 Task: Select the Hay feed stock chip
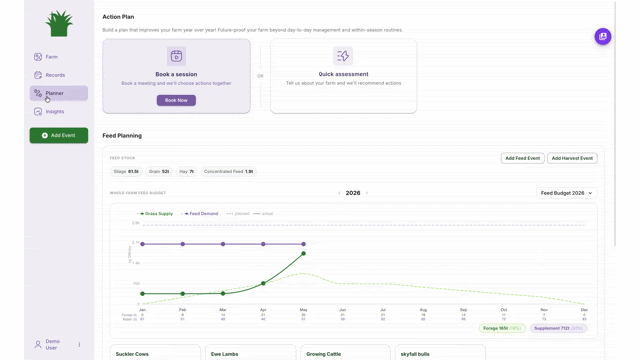pyautogui.click(x=187, y=171)
